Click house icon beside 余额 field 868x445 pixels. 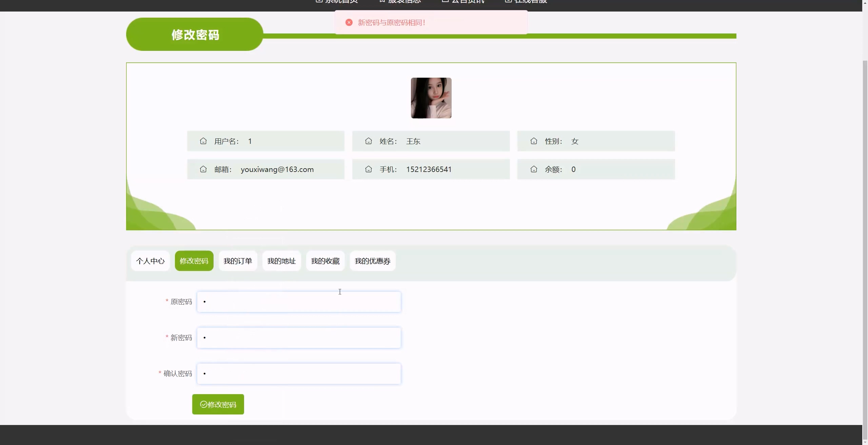pos(534,169)
